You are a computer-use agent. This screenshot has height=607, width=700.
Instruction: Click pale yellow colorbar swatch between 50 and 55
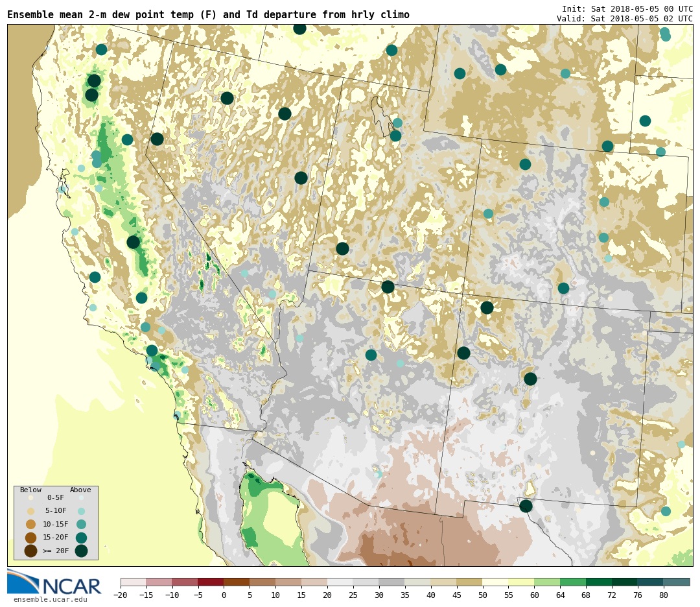tap(496, 582)
